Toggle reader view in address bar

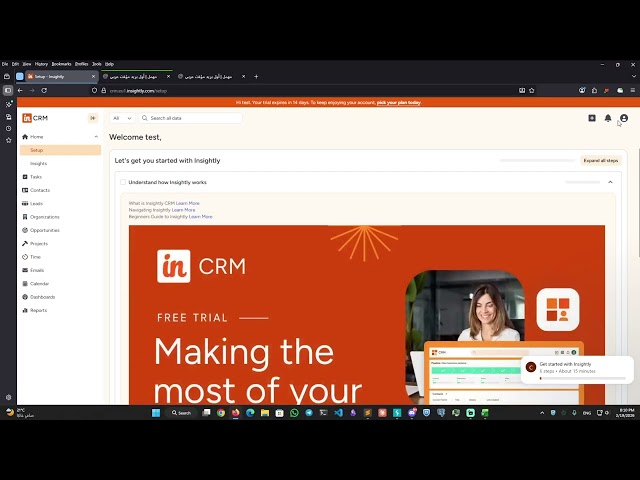[522, 91]
